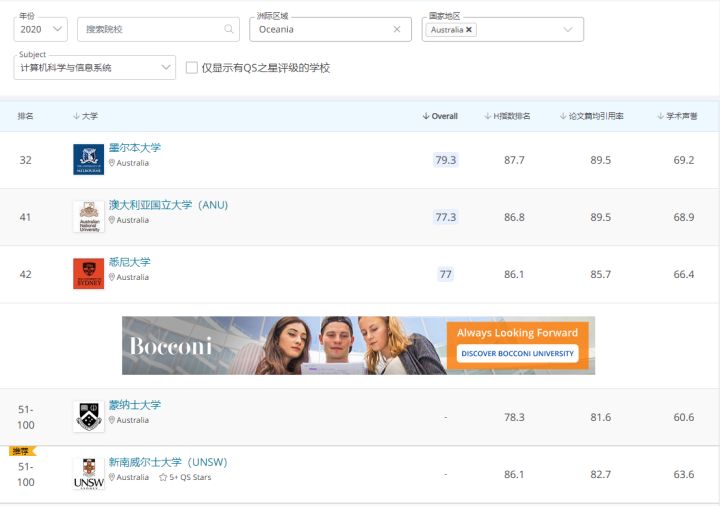Viewport: 720px width, 506px height.
Task: Sort table by 学术声誉 column
Action: [x=677, y=116]
